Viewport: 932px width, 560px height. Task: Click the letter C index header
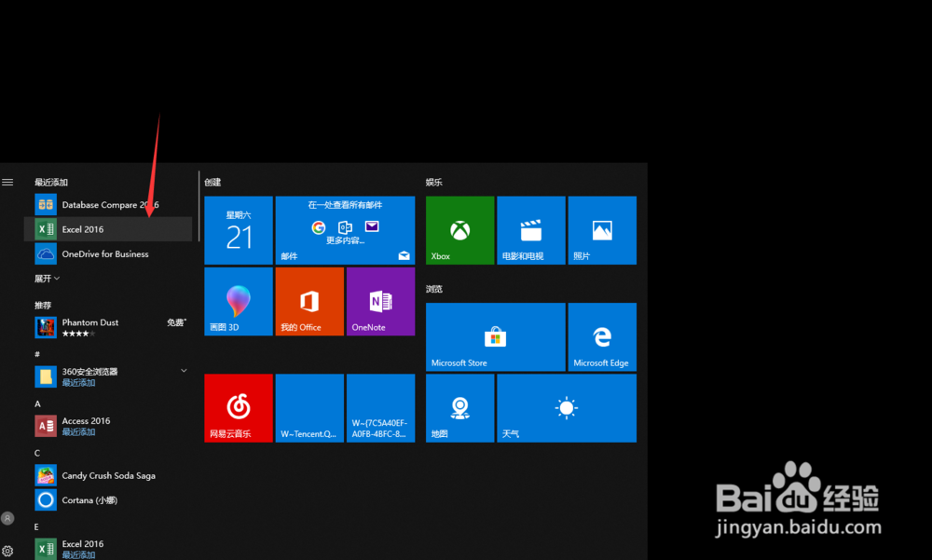coord(37,453)
